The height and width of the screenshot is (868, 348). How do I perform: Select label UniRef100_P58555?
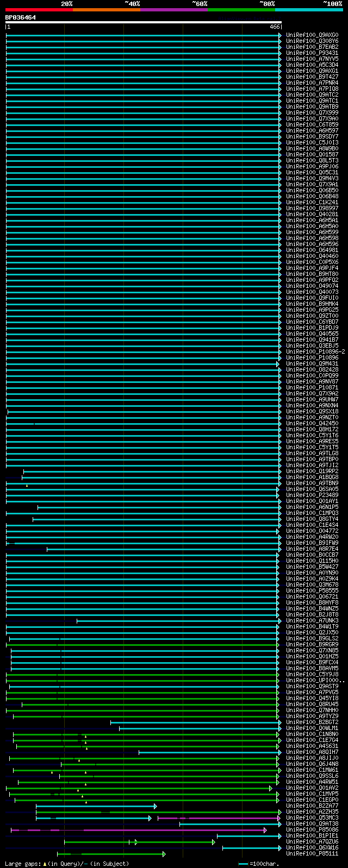(312, 591)
